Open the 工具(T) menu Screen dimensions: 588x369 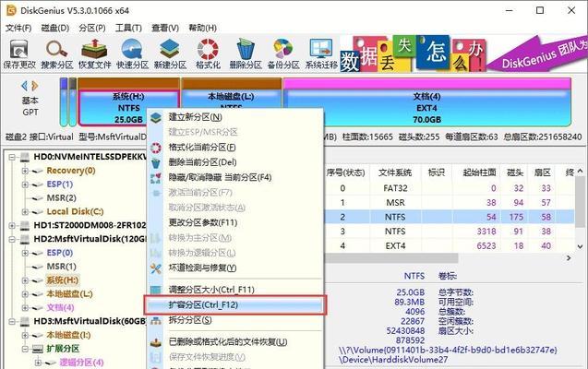[x=128, y=28]
